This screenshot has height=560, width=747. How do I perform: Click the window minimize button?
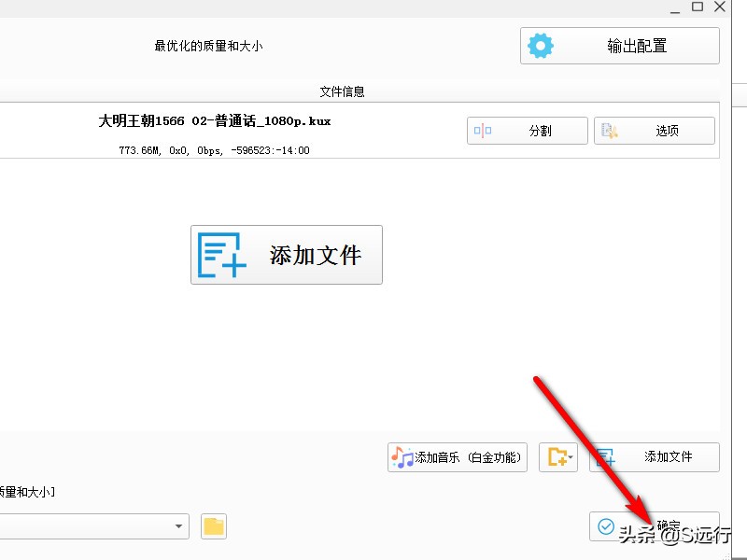[x=674, y=7]
